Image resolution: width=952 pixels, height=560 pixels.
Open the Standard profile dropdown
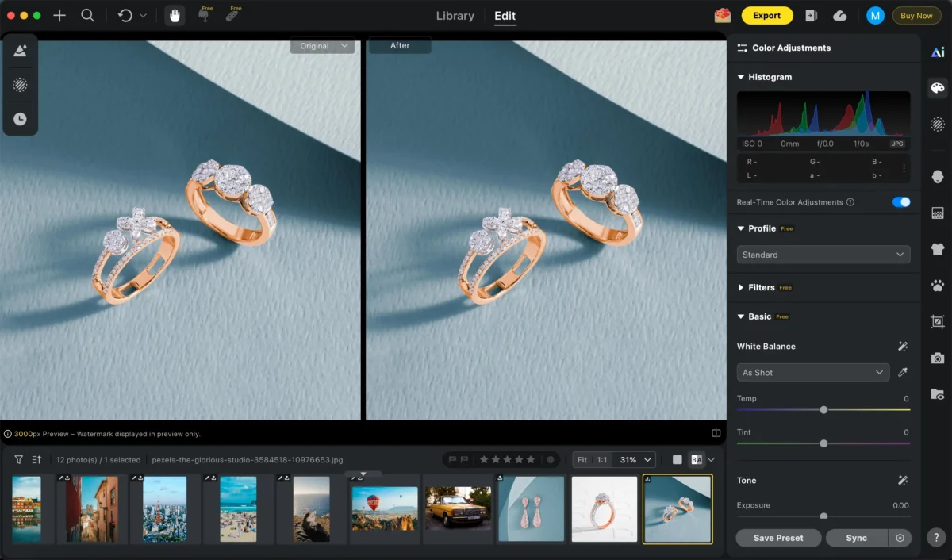pos(823,255)
